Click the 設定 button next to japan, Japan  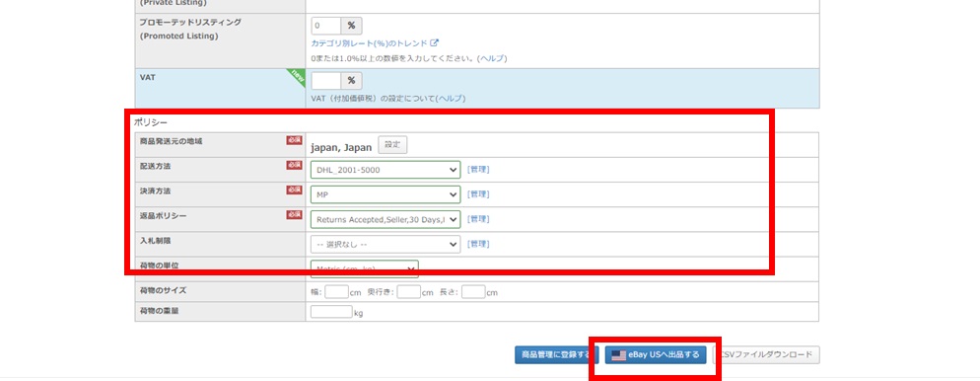point(392,145)
